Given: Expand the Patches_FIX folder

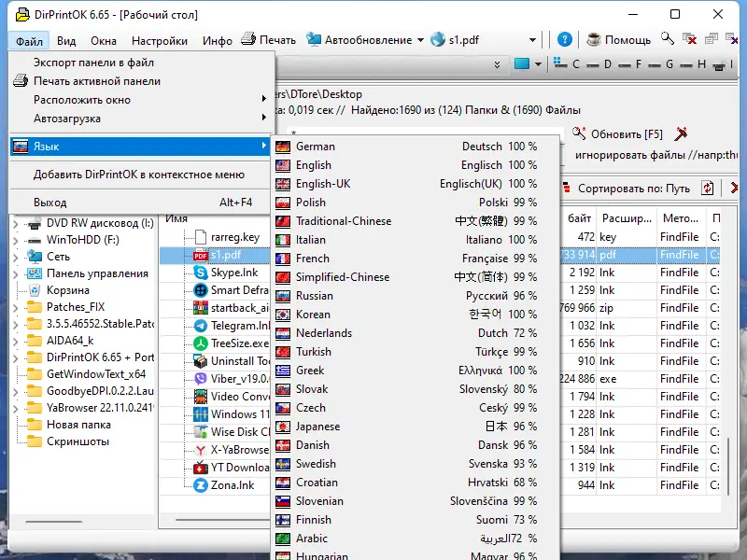Looking at the screenshot, I should coord(15,308).
